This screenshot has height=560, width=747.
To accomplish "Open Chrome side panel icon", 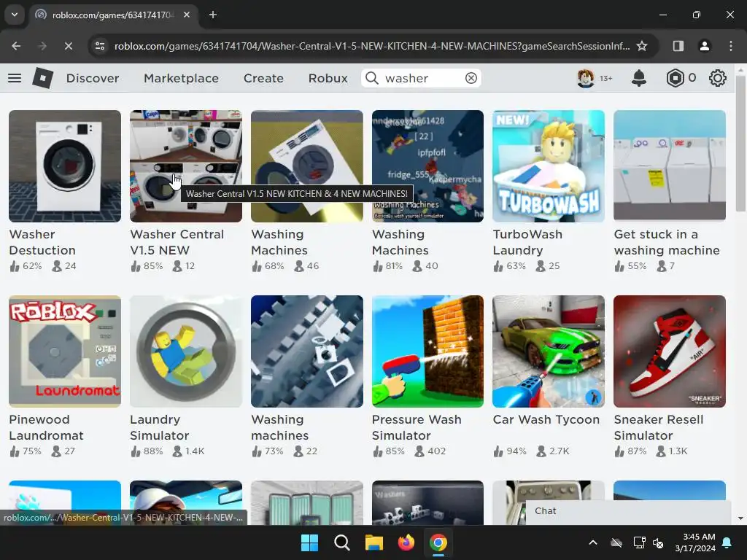I will (678, 46).
